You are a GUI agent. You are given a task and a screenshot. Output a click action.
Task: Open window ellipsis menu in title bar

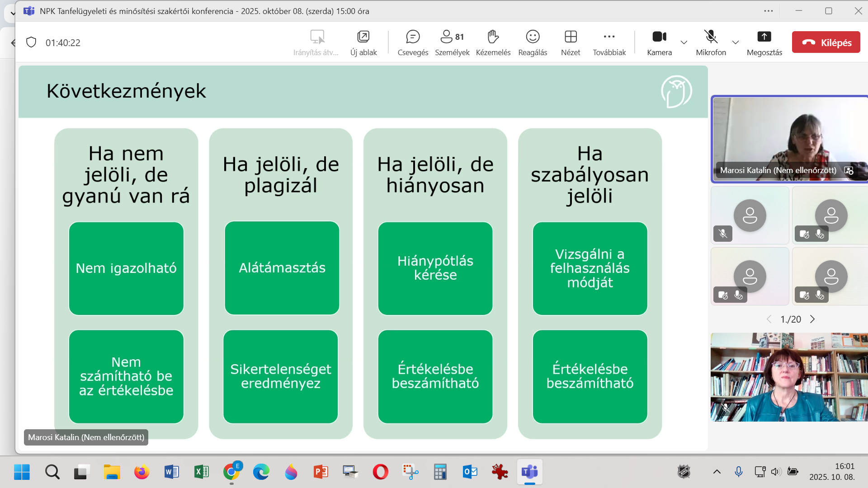click(769, 11)
